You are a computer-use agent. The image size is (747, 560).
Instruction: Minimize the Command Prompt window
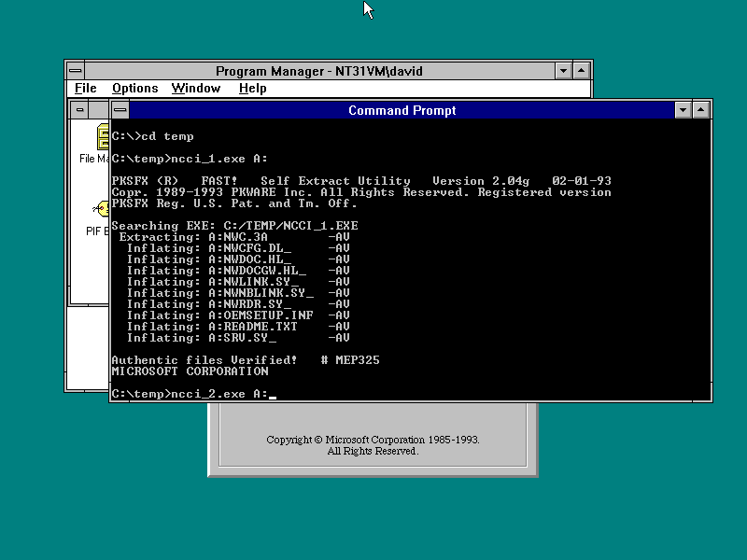683,110
